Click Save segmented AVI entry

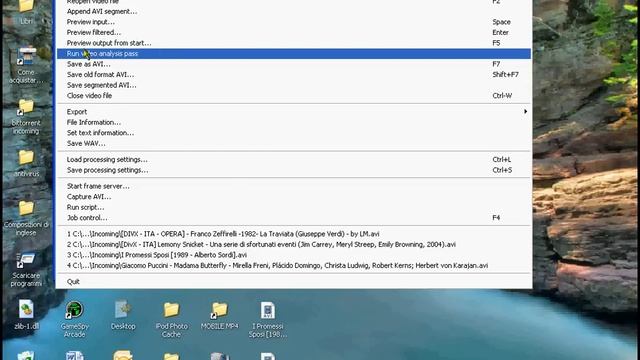pyautogui.click(x=294, y=86)
